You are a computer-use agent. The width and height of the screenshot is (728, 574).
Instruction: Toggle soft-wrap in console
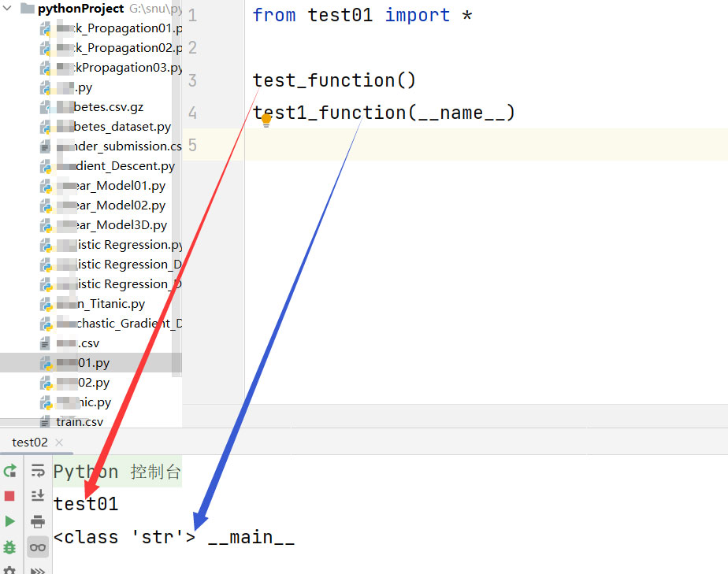click(38, 471)
